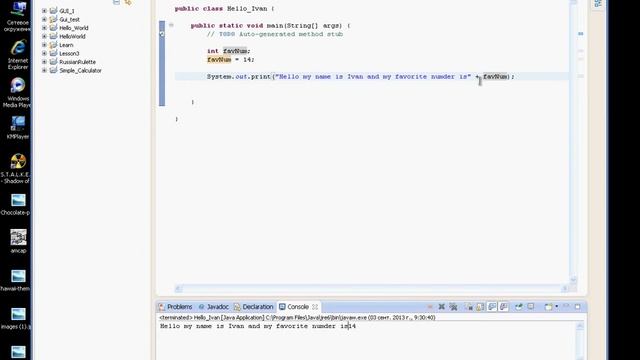Screen dimensions: 640x360
Task: Toggle Scroll Lock in the Console toolbar
Action: tap(480, 307)
